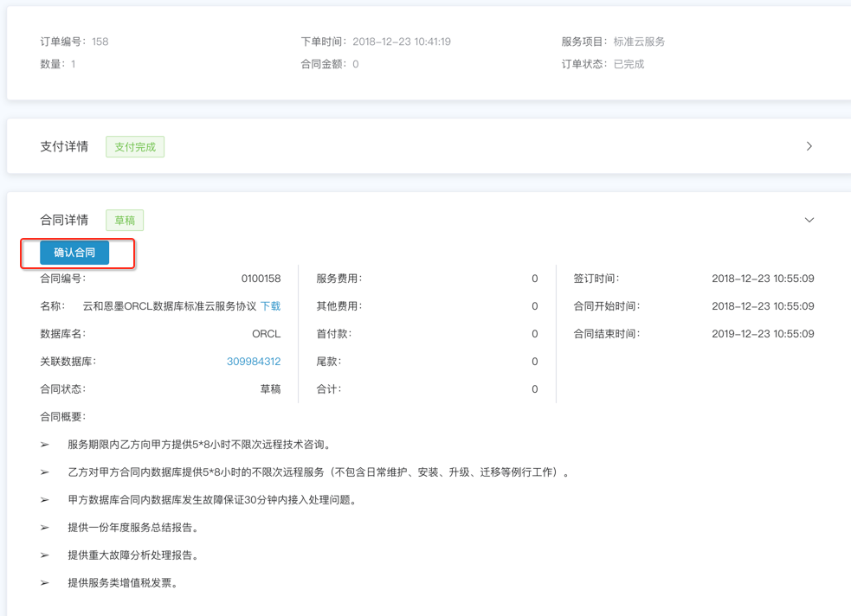The width and height of the screenshot is (851, 616).
Task: Click the 支付详情 section heading
Action: pos(64,147)
